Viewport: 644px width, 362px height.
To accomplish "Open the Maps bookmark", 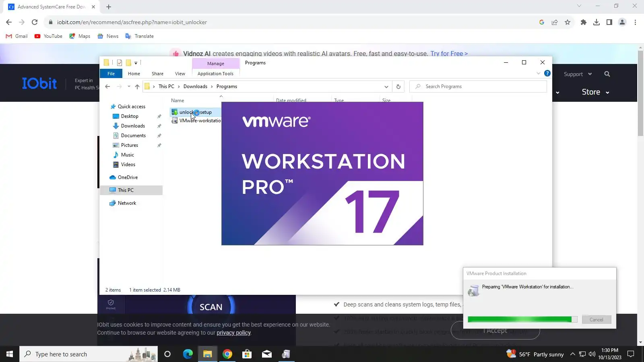I will click(x=80, y=36).
